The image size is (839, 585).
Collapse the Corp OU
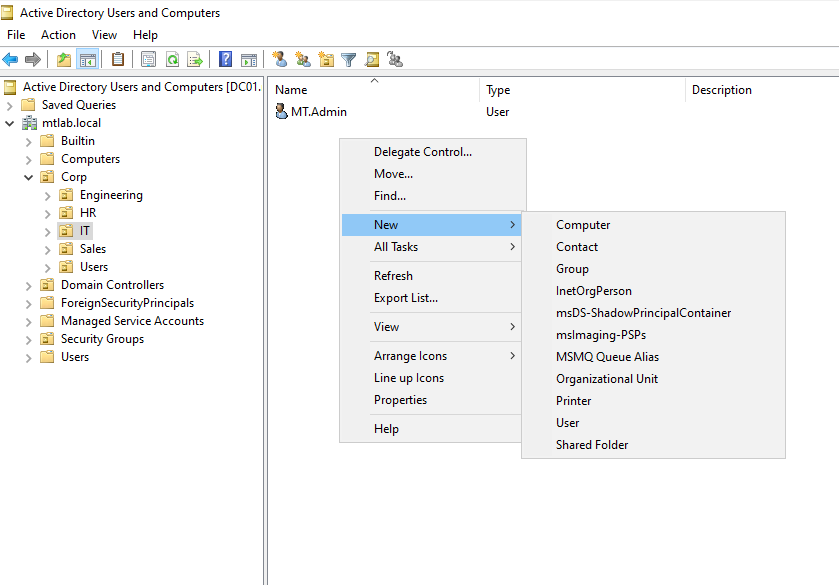pos(28,177)
